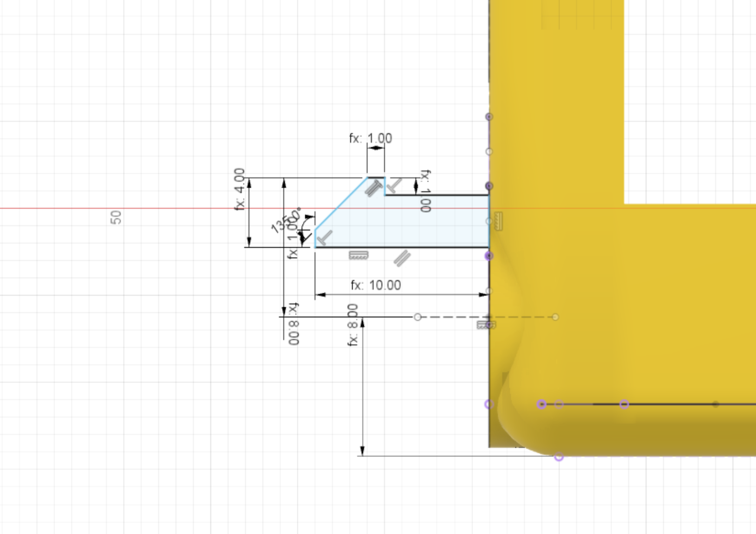The image size is (756, 534).
Task: Select the purple point at the profile's lower-right corner
Action: (x=489, y=256)
